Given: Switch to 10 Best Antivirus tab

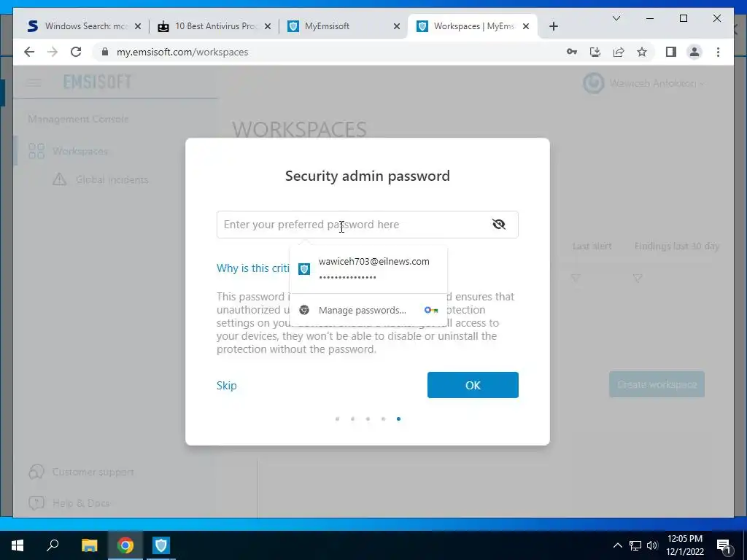Looking at the screenshot, I should [x=214, y=26].
